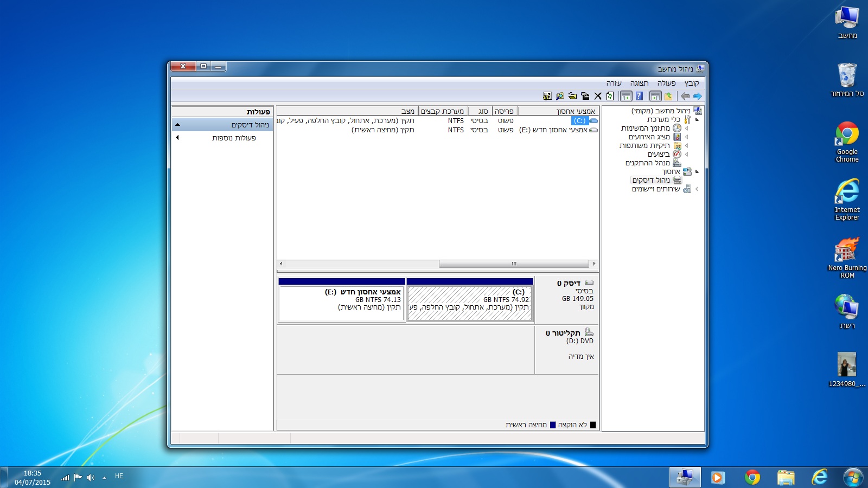Click the magnifier search icon in toolbar
The height and width of the screenshot is (488, 868).
pyautogui.click(x=560, y=97)
